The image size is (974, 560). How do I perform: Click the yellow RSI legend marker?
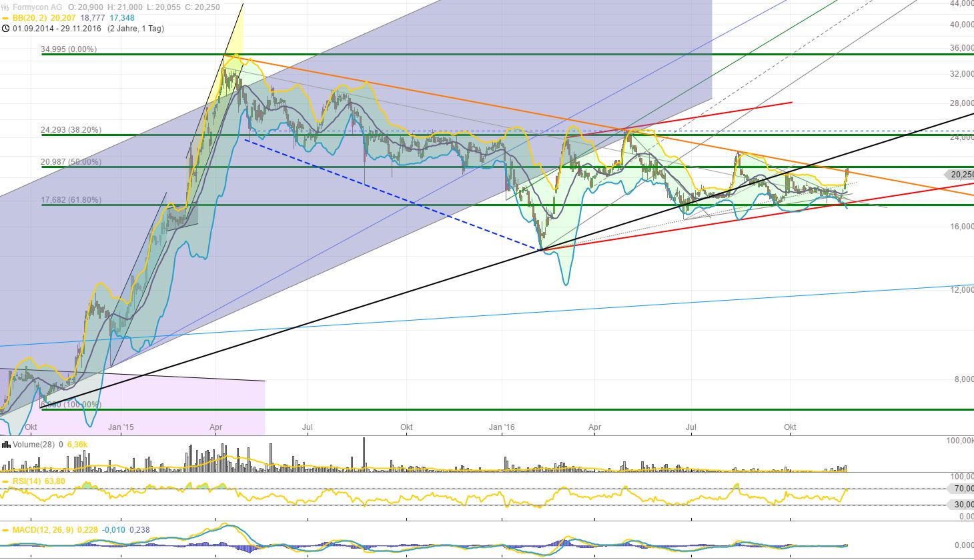click(x=6, y=480)
